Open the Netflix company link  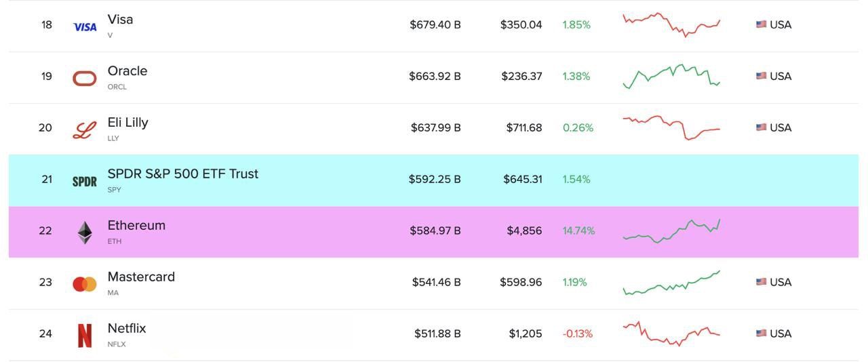pyautogui.click(x=127, y=329)
